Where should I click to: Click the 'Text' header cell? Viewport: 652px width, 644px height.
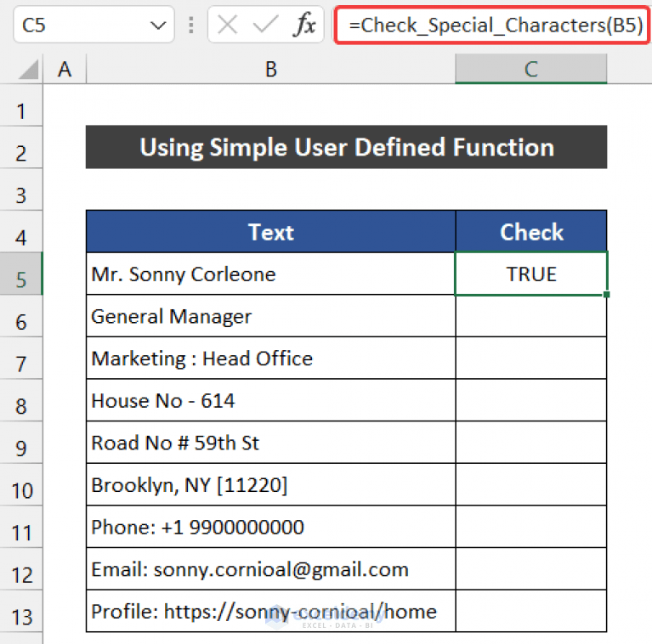pos(270,231)
